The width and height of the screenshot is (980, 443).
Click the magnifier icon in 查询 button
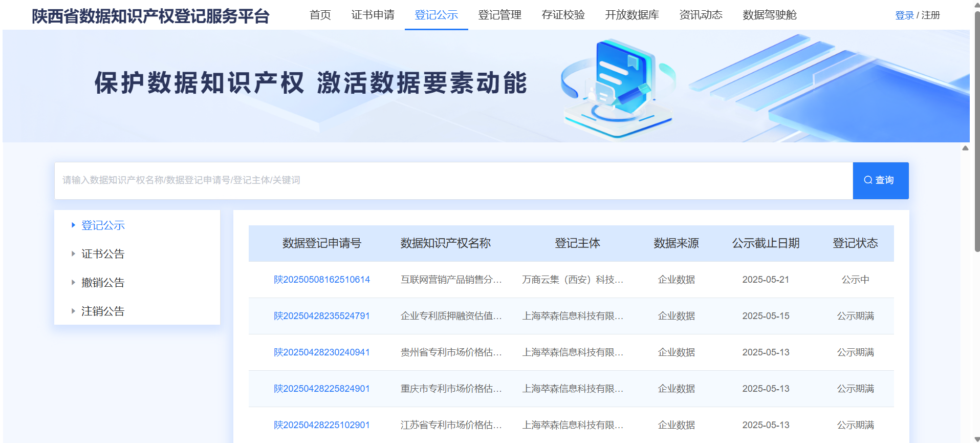pyautogui.click(x=868, y=180)
